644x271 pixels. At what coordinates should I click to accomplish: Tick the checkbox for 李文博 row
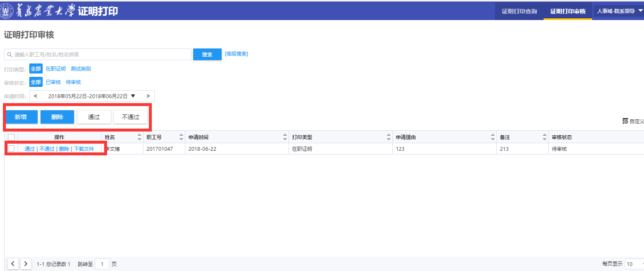coord(11,148)
